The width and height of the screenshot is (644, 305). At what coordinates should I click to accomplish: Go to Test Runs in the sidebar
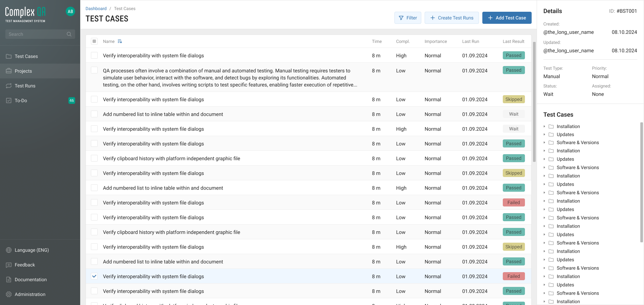(25, 86)
